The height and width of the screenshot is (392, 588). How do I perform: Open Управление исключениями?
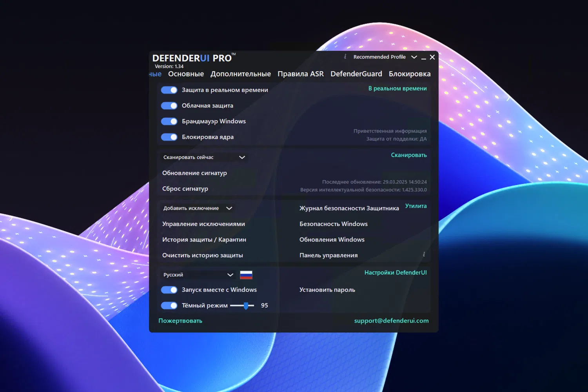tap(203, 224)
